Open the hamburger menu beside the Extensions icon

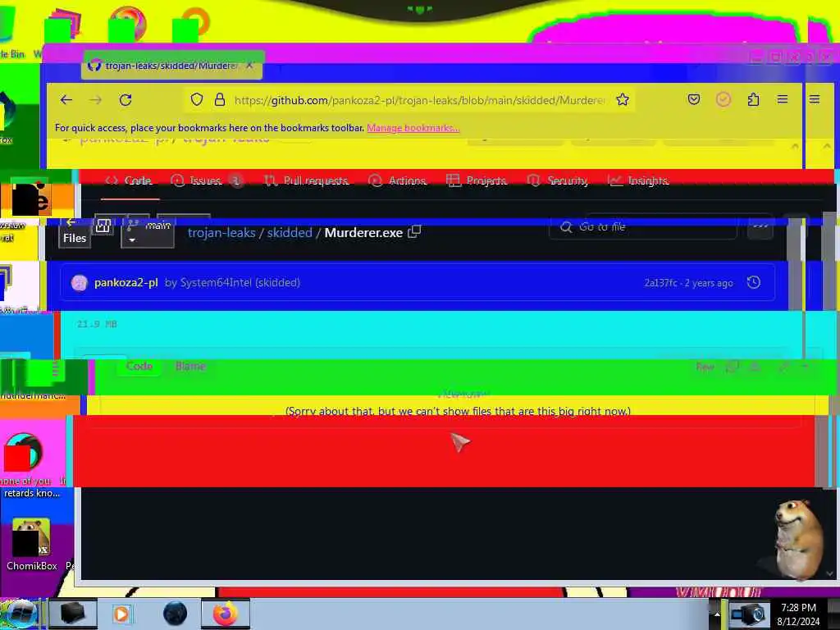(x=782, y=99)
